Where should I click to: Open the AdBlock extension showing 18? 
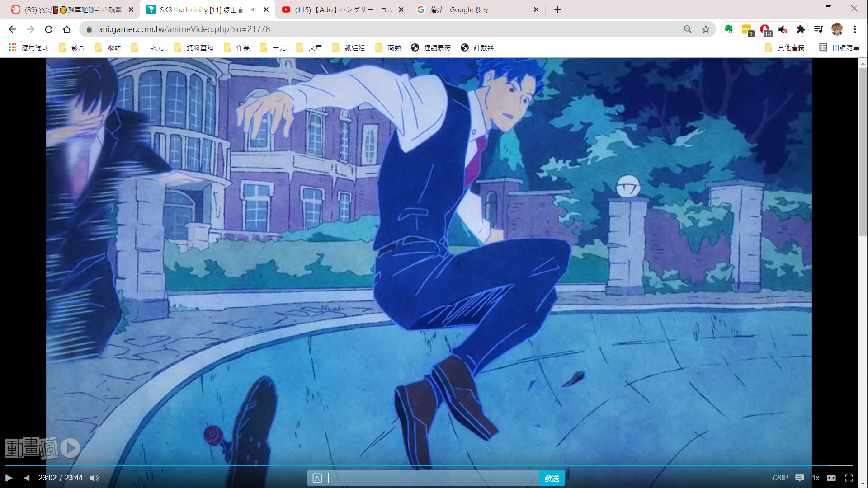click(x=765, y=30)
